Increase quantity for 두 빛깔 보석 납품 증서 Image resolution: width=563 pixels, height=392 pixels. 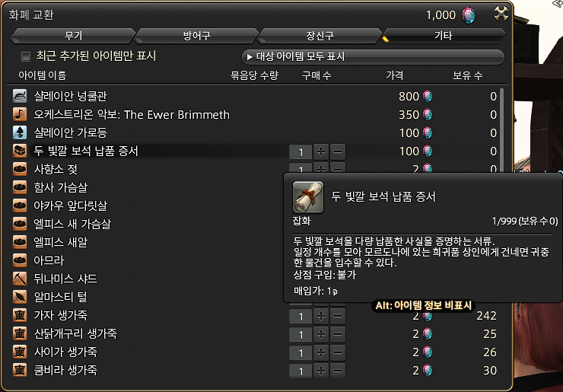321,151
